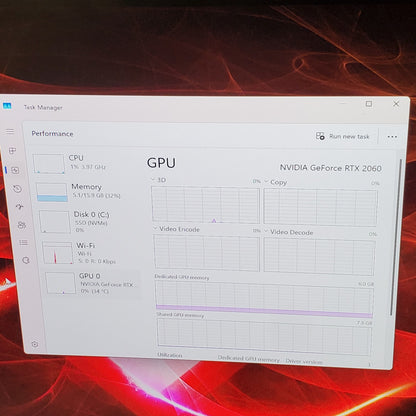Click the Task Manager app icon in title bar
The height and width of the screenshot is (416, 416).
7,106
